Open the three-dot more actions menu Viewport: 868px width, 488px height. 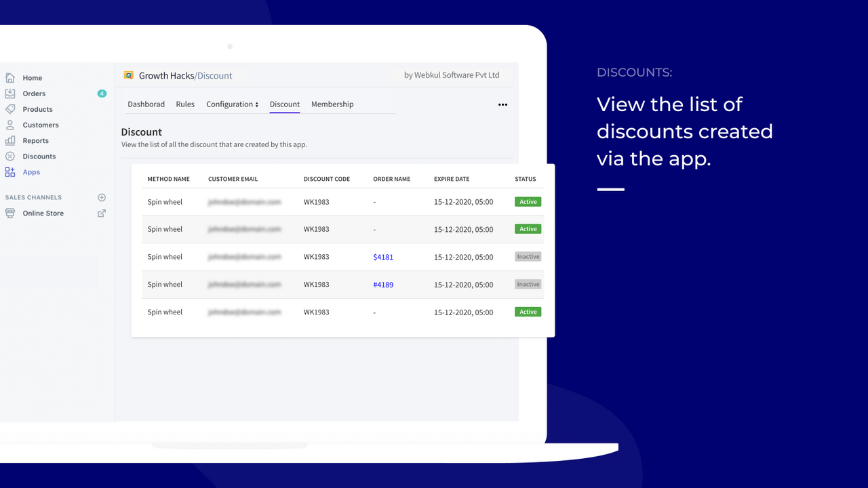(x=502, y=104)
